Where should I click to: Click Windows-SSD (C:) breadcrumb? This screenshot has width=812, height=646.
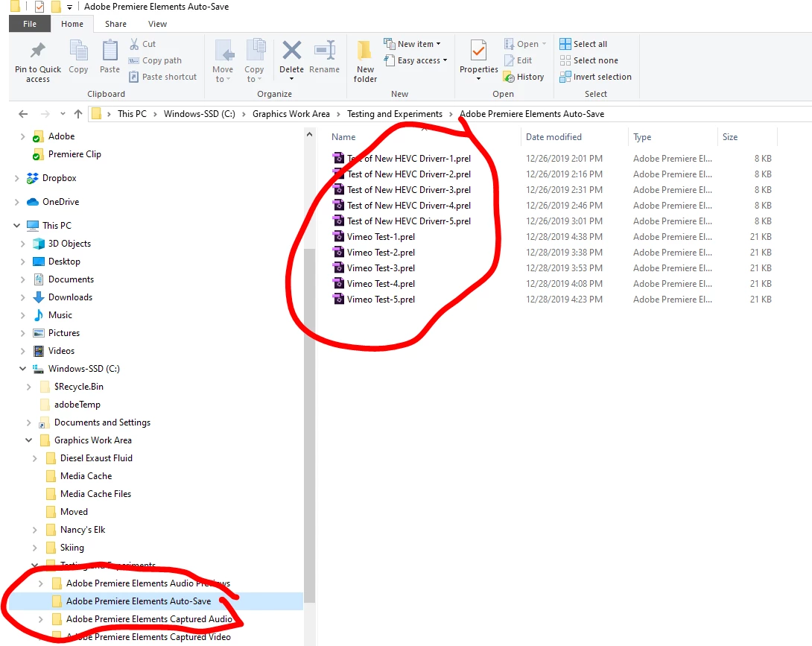click(200, 114)
